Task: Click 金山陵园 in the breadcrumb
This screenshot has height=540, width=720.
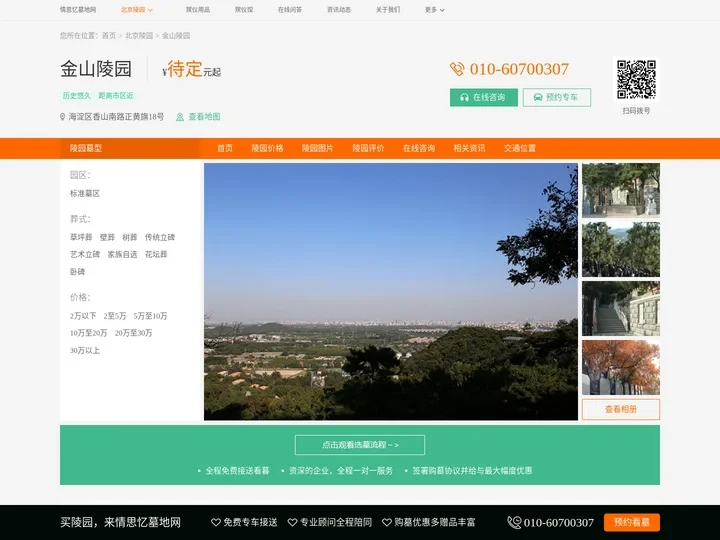Action: coord(176,35)
